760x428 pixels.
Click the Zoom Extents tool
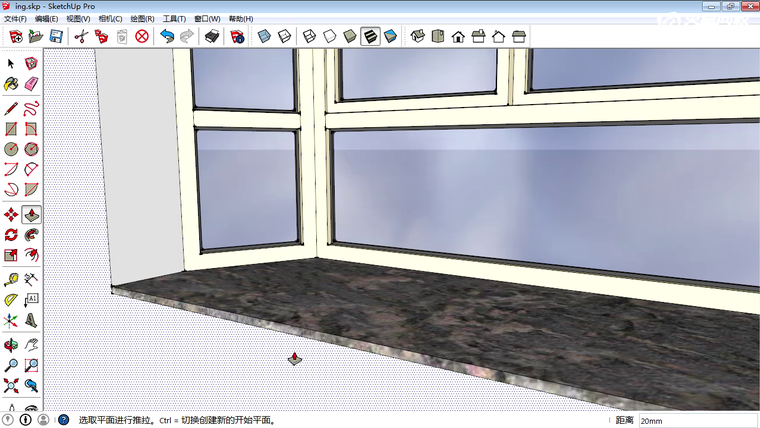pos(11,385)
